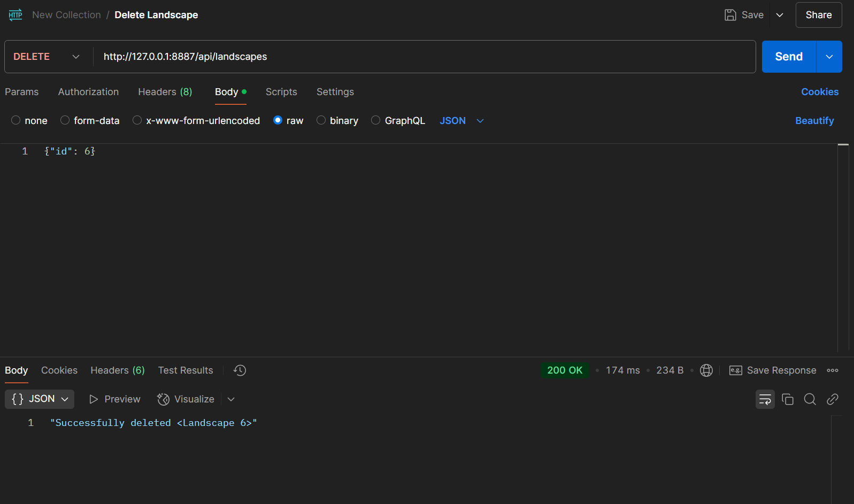854x504 pixels.
Task: Open the request Headers (8) tab
Action: pyautogui.click(x=165, y=92)
